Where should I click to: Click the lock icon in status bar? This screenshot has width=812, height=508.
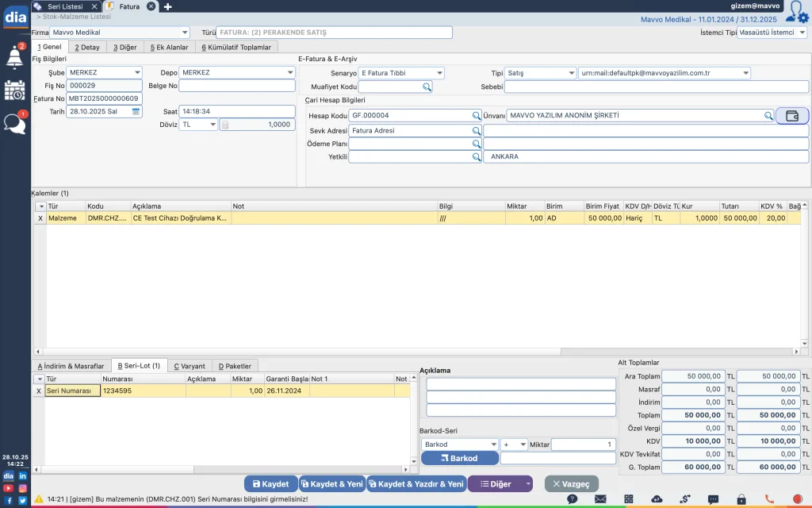(741, 499)
